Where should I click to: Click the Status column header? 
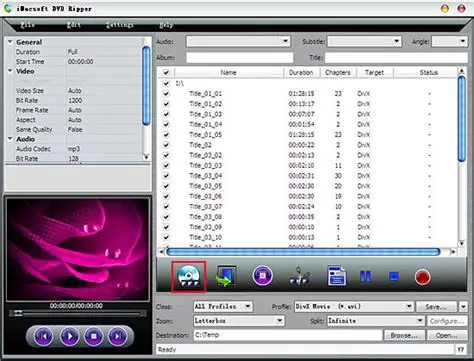click(x=429, y=72)
